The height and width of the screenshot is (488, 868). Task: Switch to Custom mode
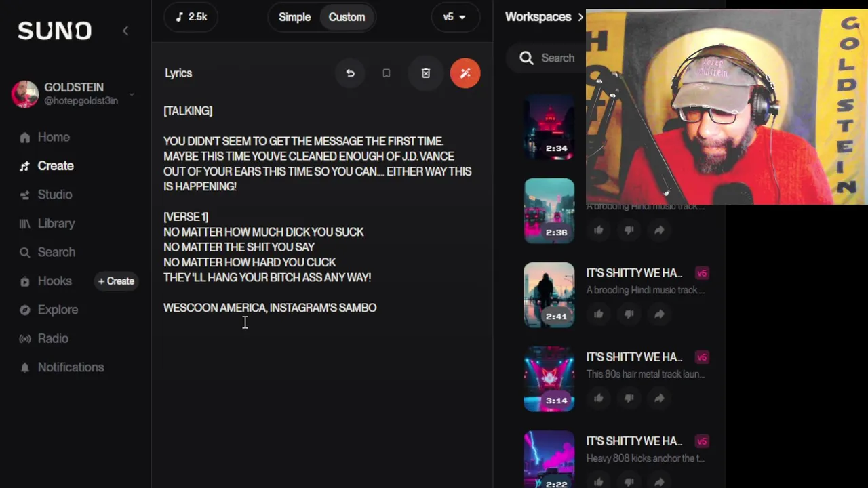coord(347,17)
